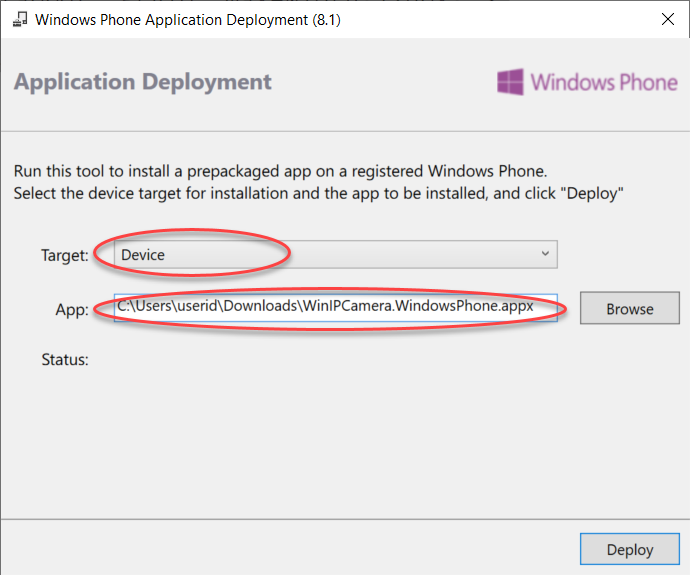
Task: Click the 'App:' label
Action: click(72, 310)
